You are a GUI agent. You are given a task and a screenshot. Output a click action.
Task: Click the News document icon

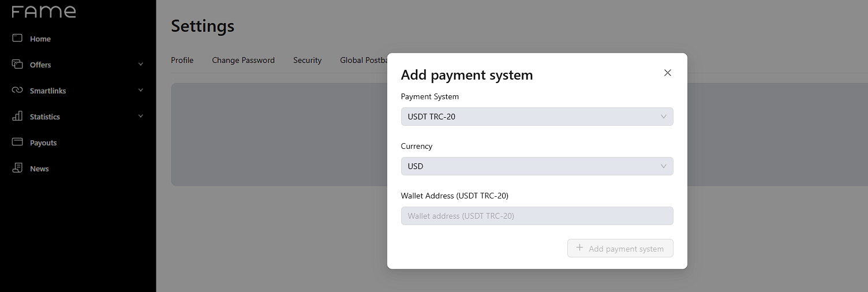pyautogui.click(x=17, y=168)
